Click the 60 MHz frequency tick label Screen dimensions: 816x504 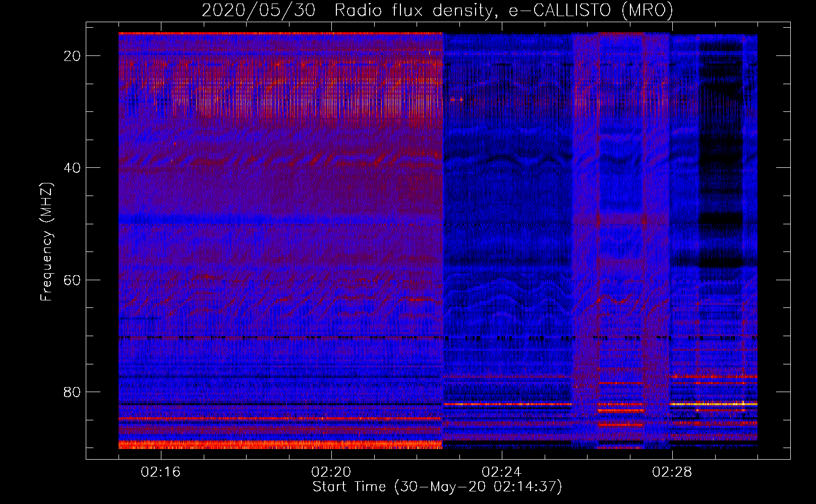click(x=73, y=280)
